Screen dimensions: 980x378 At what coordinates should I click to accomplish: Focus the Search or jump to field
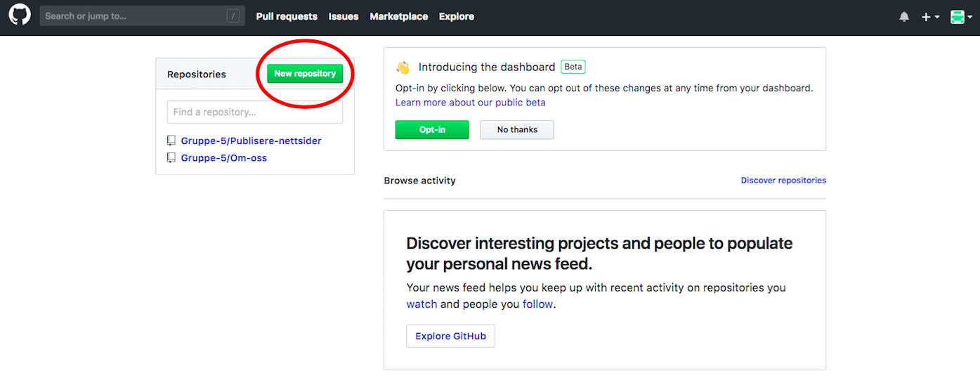click(x=143, y=16)
